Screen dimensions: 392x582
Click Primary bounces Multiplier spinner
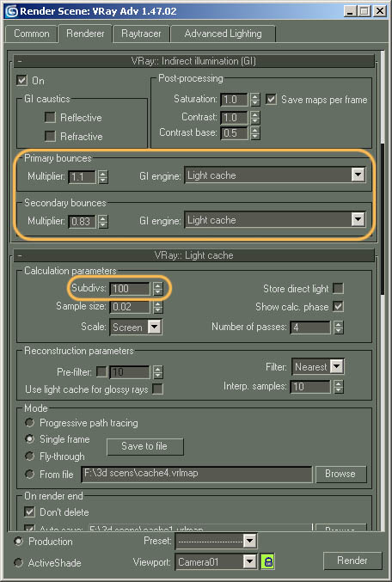click(103, 177)
